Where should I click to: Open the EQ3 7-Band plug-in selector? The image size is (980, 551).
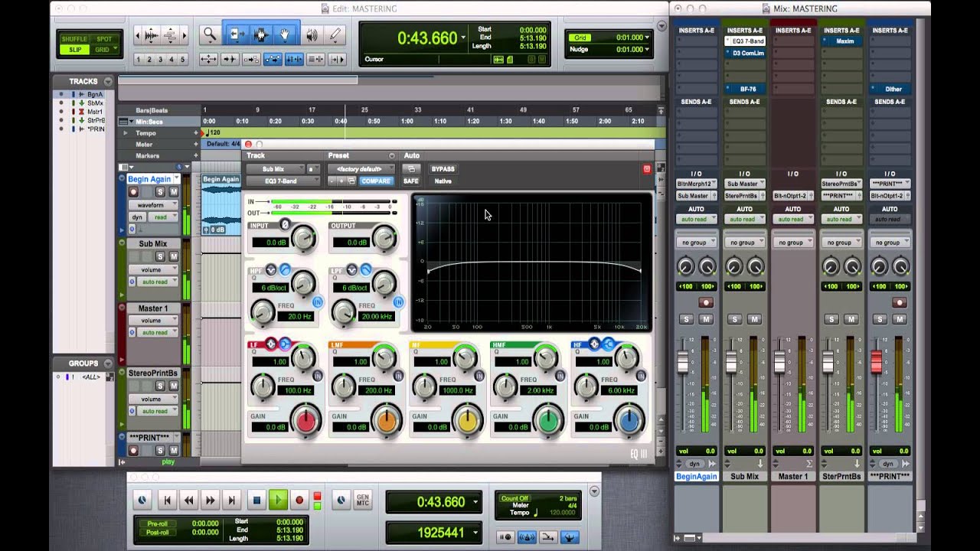(282, 181)
